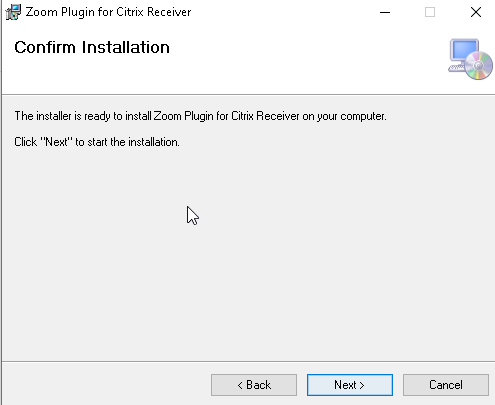495x405 pixels.
Task: Click the greyed-out maximize box
Action: 430,12
